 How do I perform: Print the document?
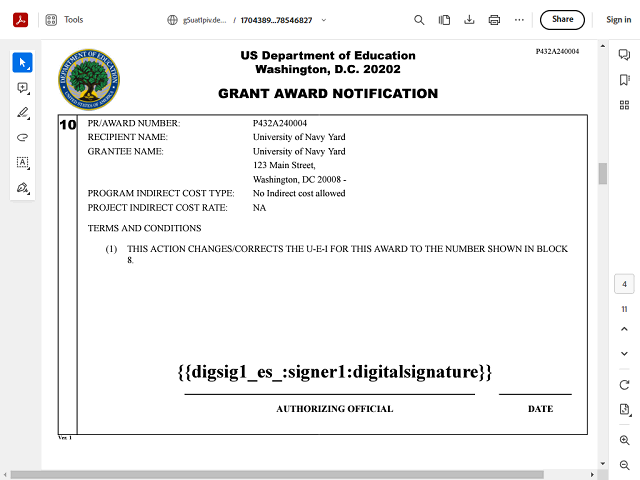point(494,20)
